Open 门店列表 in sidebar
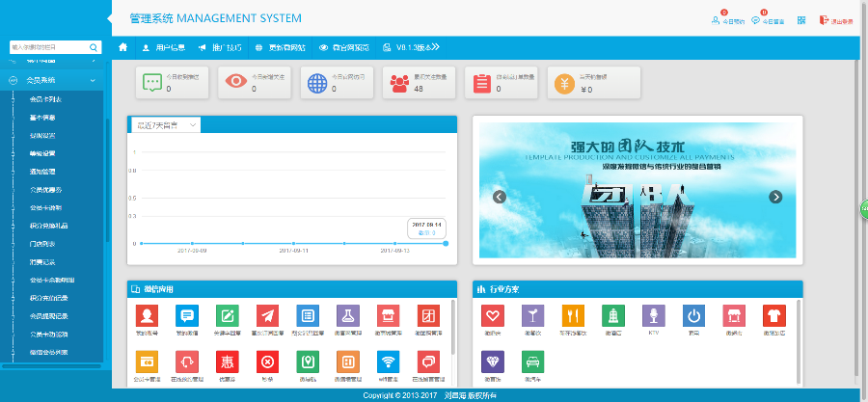 click(x=42, y=244)
